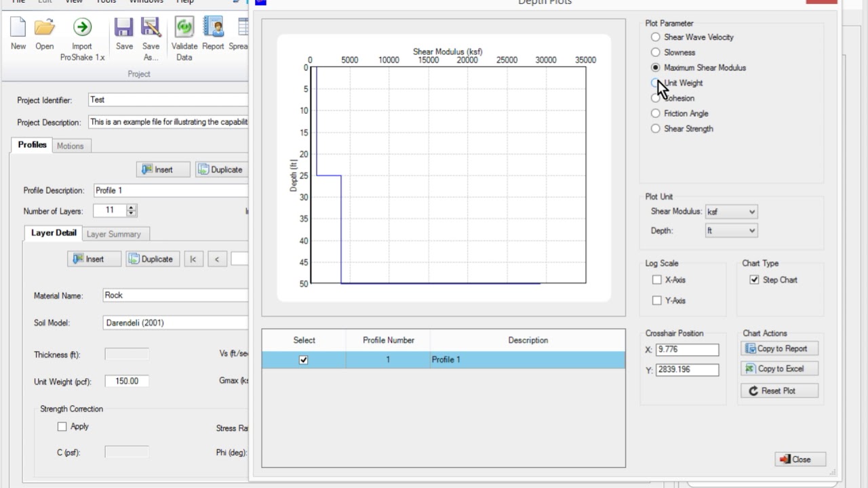Duplicate the current profile
868x488 pixels.
point(220,169)
